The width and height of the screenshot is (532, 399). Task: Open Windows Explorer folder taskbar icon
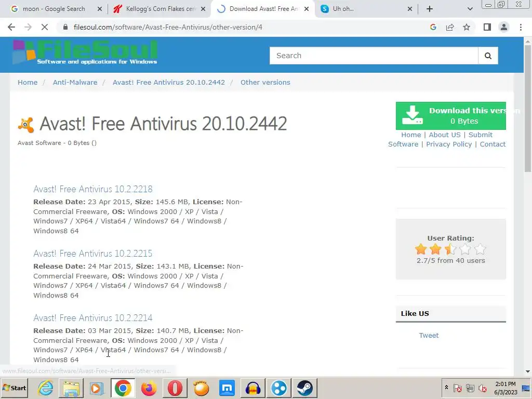tap(71, 388)
